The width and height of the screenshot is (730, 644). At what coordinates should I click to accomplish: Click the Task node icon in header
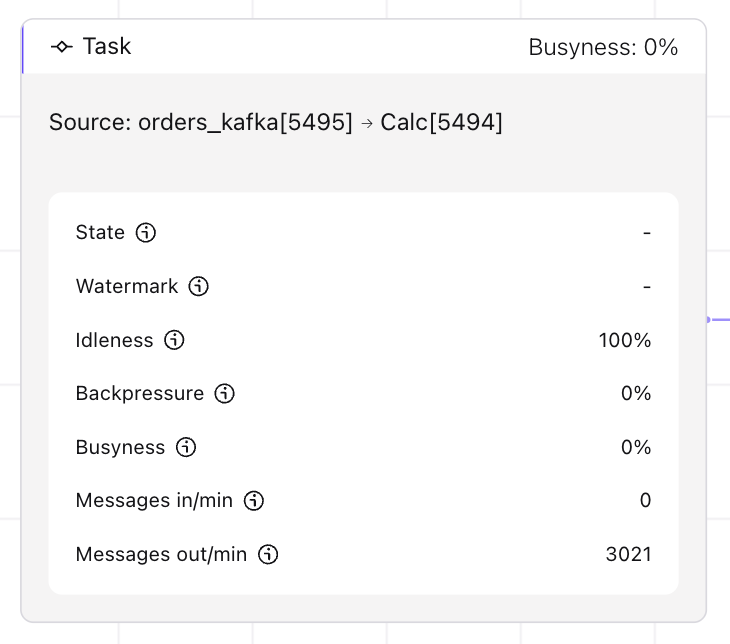point(62,47)
